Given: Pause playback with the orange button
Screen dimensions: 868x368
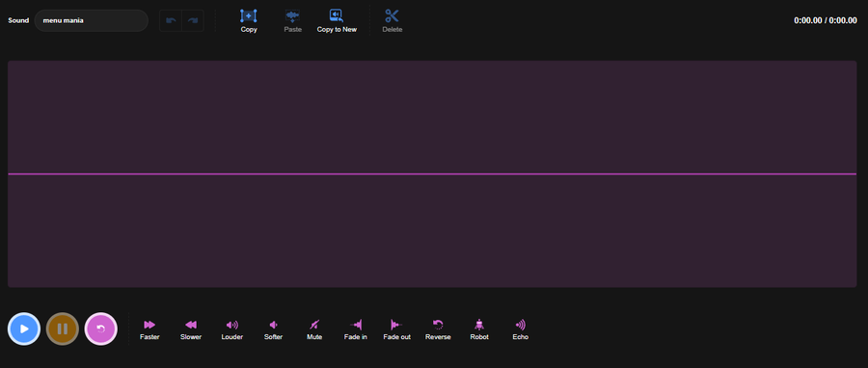Looking at the screenshot, I should [x=63, y=329].
